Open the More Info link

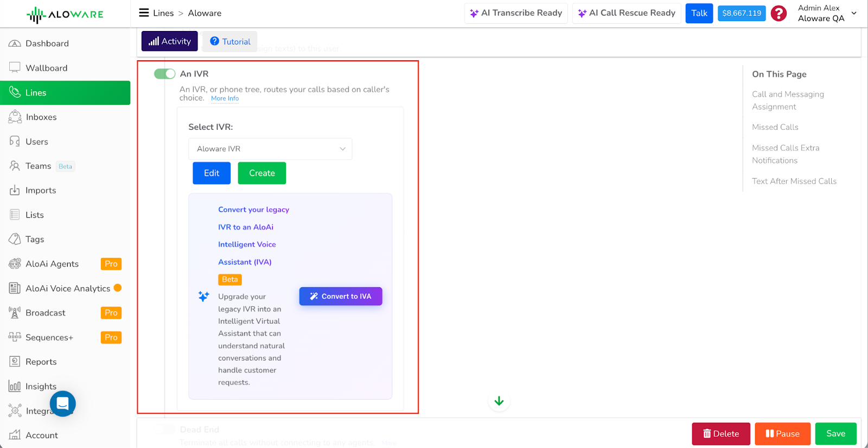pos(225,98)
